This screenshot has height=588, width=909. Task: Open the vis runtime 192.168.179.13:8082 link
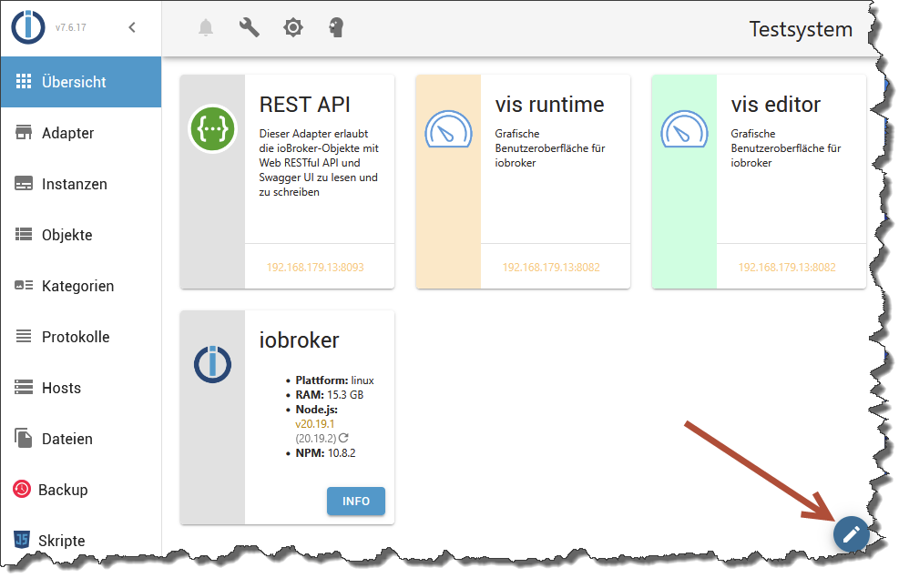(551, 267)
